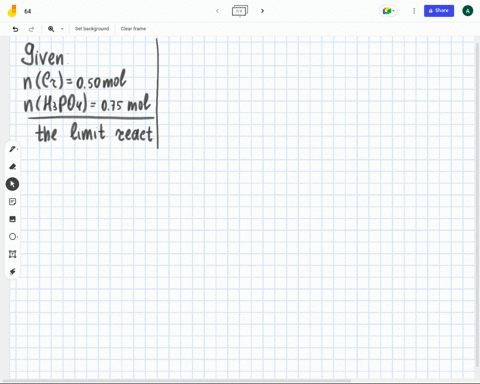Image resolution: width=480 pixels, height=384 pixels.
Task: Open the Google account avatar
Action: coord(468,11)
